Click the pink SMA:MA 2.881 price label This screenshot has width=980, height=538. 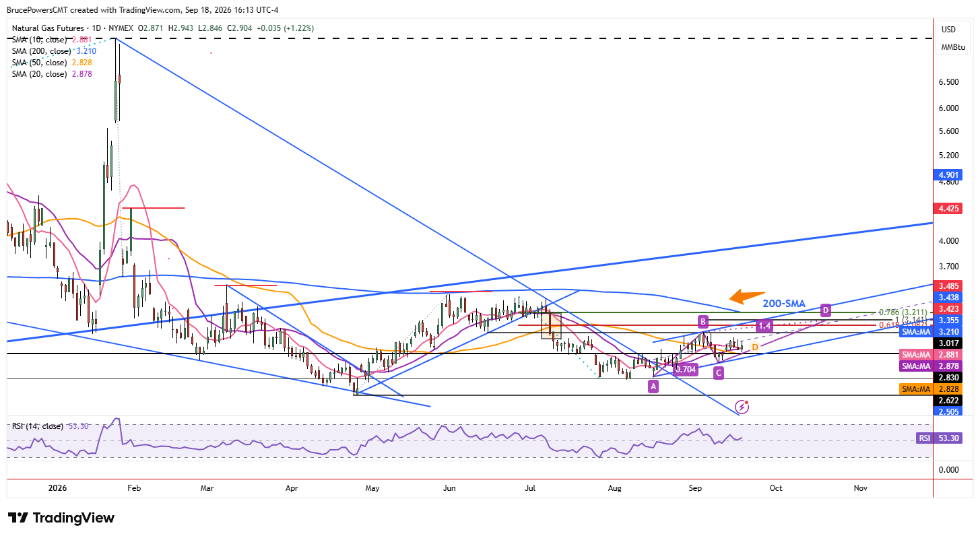click(x=931, y=355)
